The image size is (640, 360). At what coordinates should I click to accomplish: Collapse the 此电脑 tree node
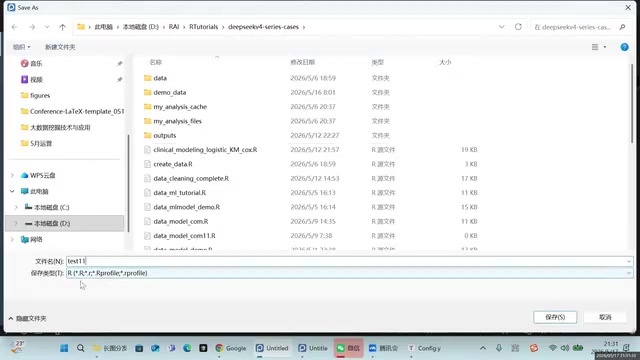[x=12, y=191]
